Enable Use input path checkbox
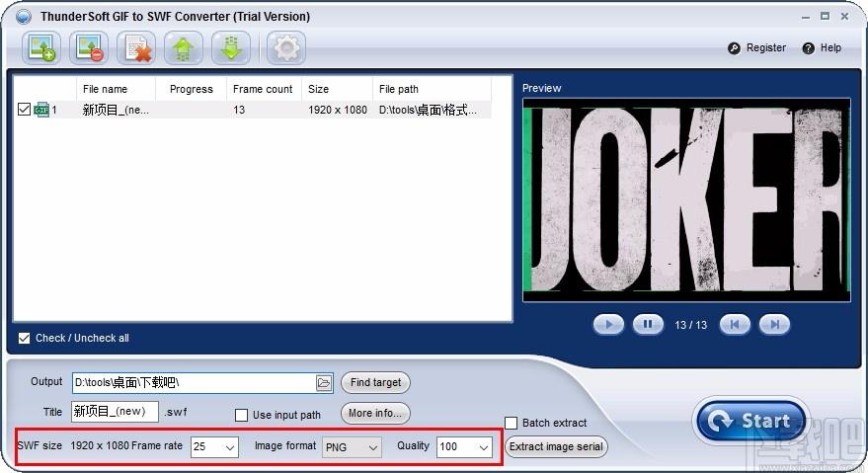Screen dimensions: 868x473 (241, 415)
